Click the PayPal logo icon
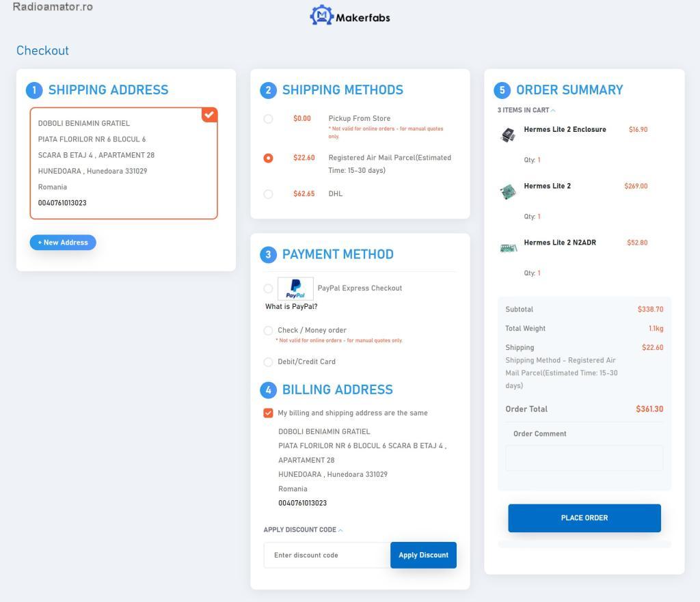Viewport: 700px width, 602px height. pos(295,289)
